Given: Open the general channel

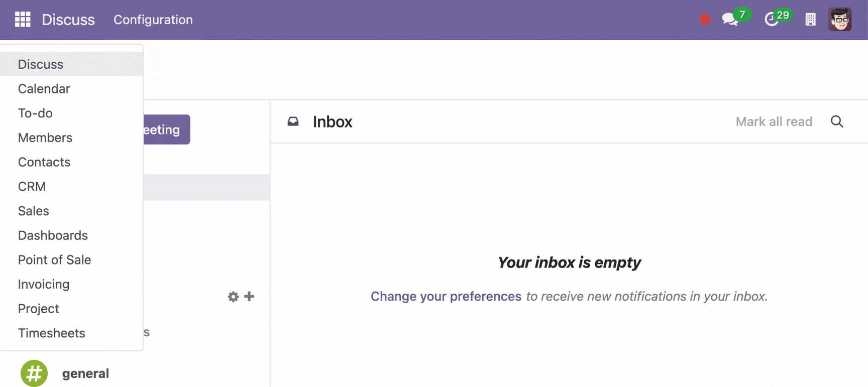Looking at the screenshot, I should 85,373.
